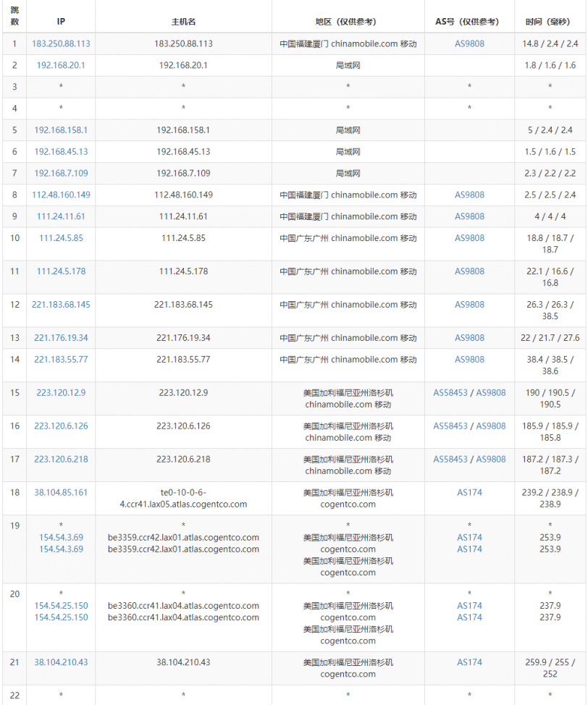The image size is (588, 705).
Task: Open the AS9808 link in hop 1 row
Action: click(469, 43)
